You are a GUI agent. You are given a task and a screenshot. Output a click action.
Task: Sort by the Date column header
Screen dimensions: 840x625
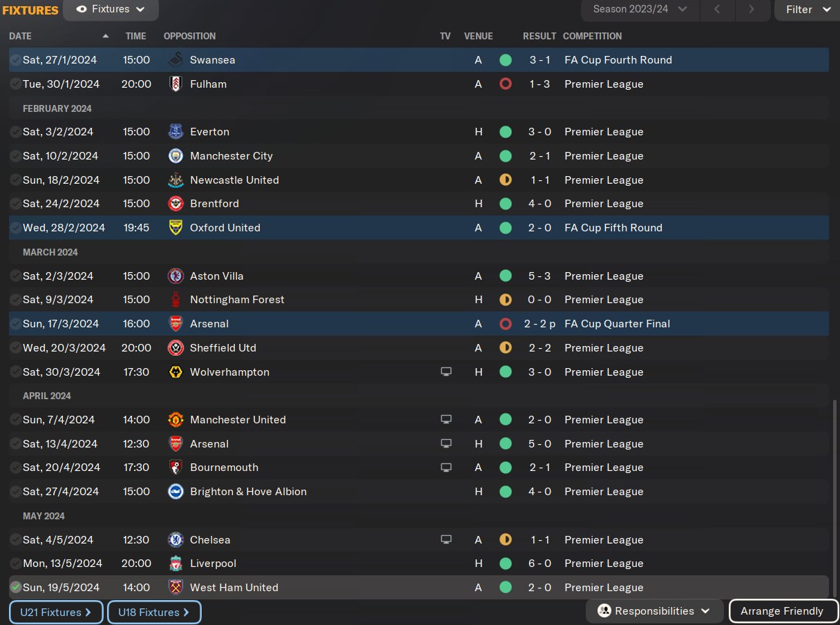(21, 36)
